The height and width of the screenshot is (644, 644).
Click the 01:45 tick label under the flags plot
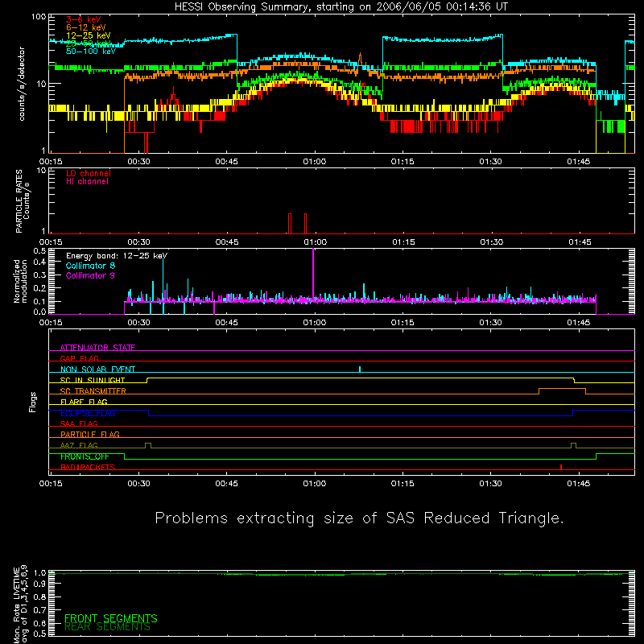579,484
